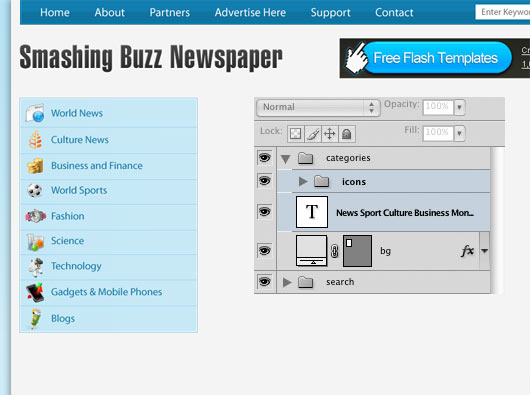Collapse the categories group triangle
The width and height of the screenshot is (530, 395).
[286, 159]
